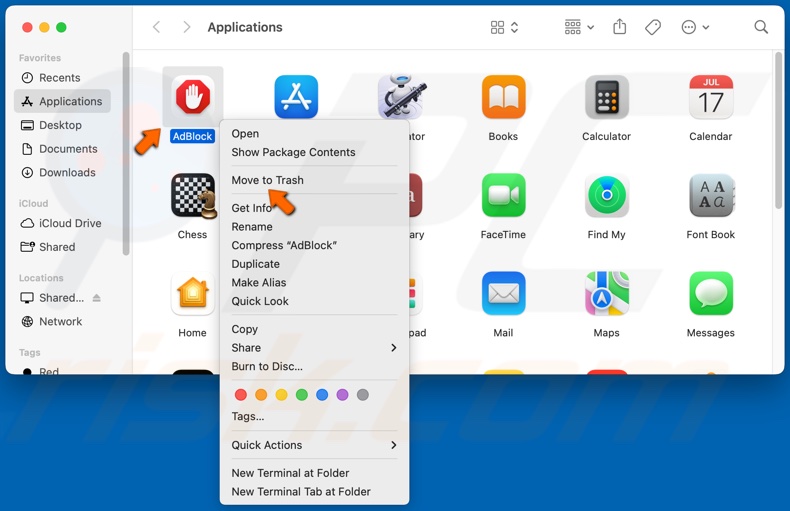Open the Calculator app icon

[606, 98]
